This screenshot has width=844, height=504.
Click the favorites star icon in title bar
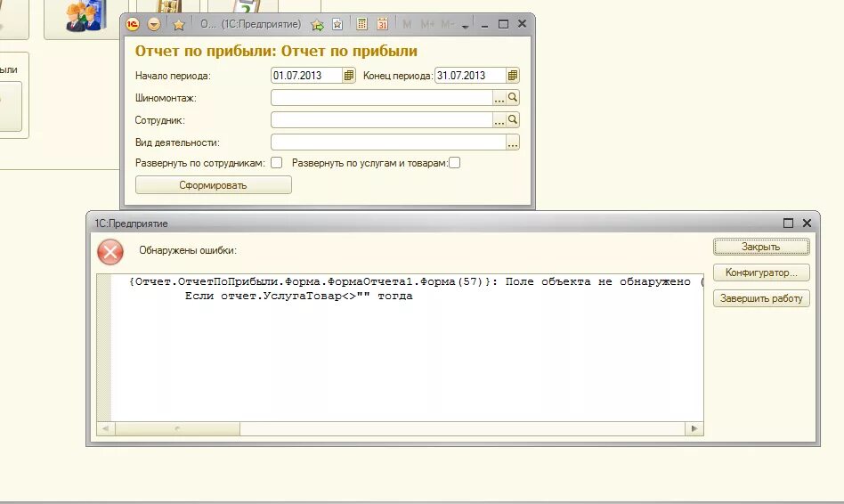pos(179,25)
